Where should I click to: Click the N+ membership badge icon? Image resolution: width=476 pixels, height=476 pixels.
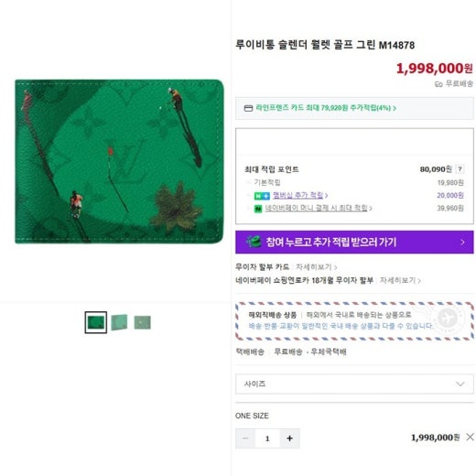pyautogui.click(x=262, y=196)
